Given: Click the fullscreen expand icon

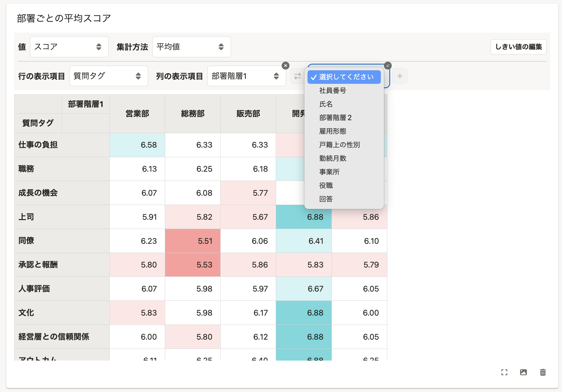Looking at the screenshot, I should coord(504,372).
